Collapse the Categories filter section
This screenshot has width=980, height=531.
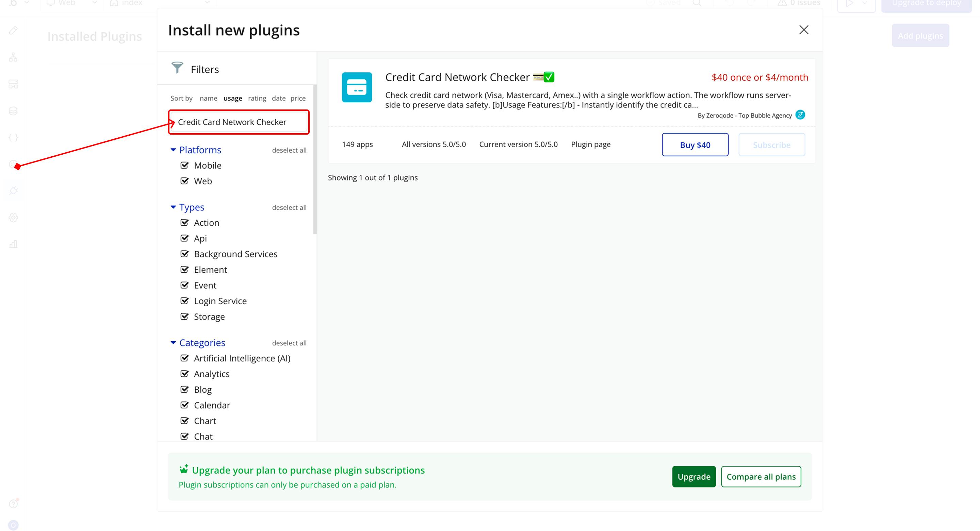pyautogui.click(x=173, y=342)
